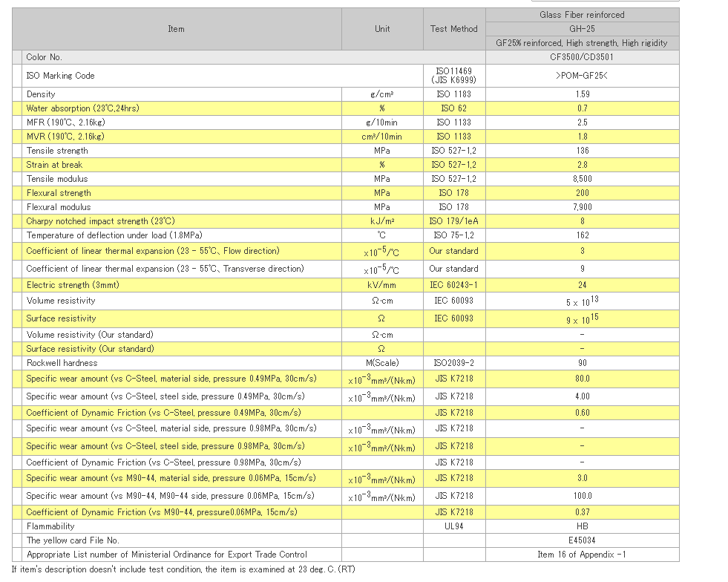Select the 'Electric strength (3mmt)' row label

click(x=73, y=285)
